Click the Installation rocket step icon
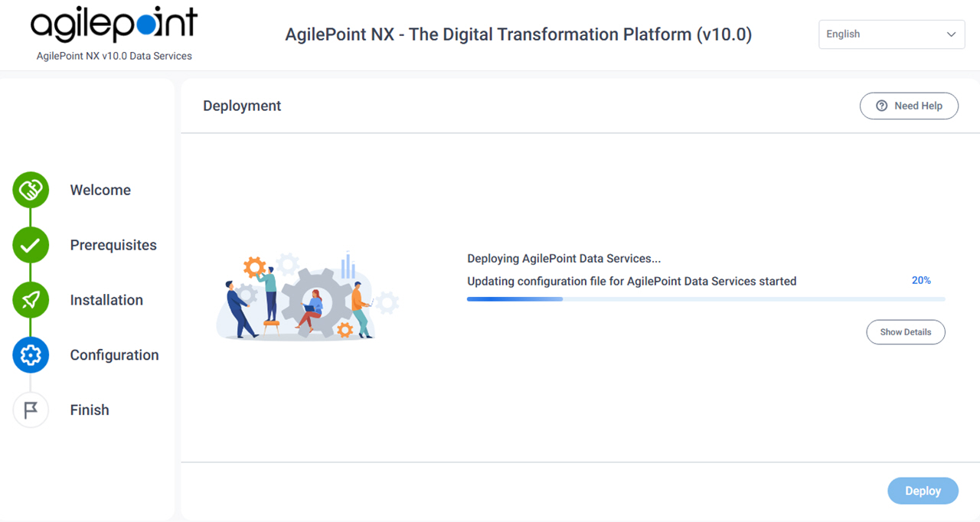This screenshot has width=980, height=522. 31,300
